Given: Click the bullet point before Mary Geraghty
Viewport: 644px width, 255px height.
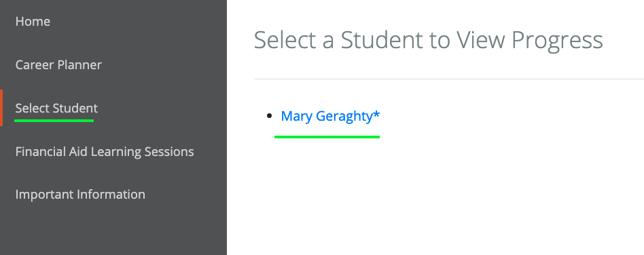Looking at the screenshot, I should pyautogui.click(x=270, y=116).
